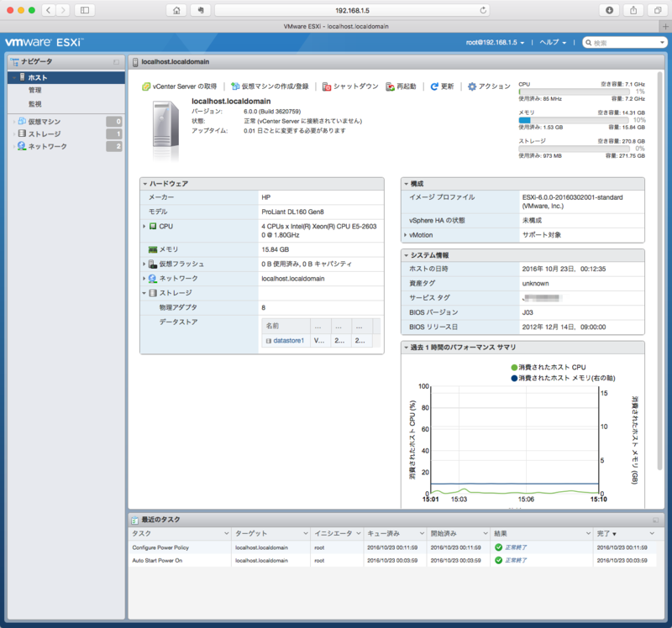Minimize the 最近のタスク panel

pos(655,520)
